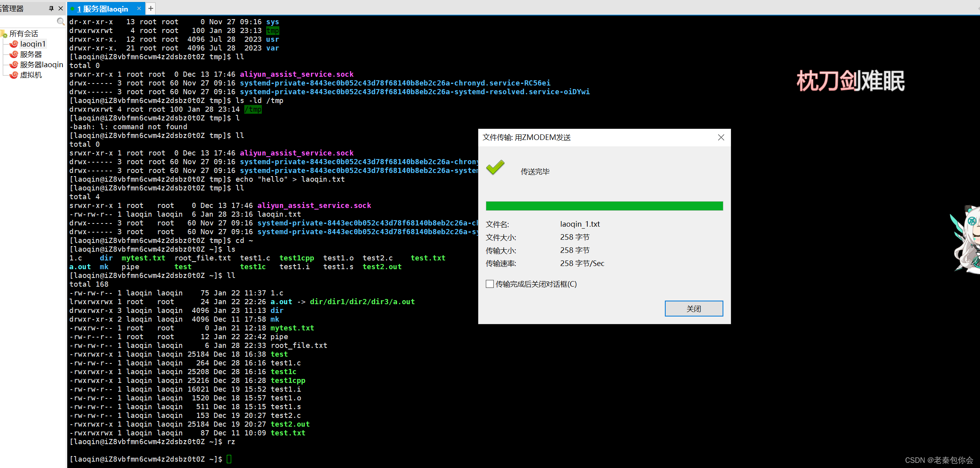Click the session manager search icon
Screen dimensions: 980x468
[60, 21]
